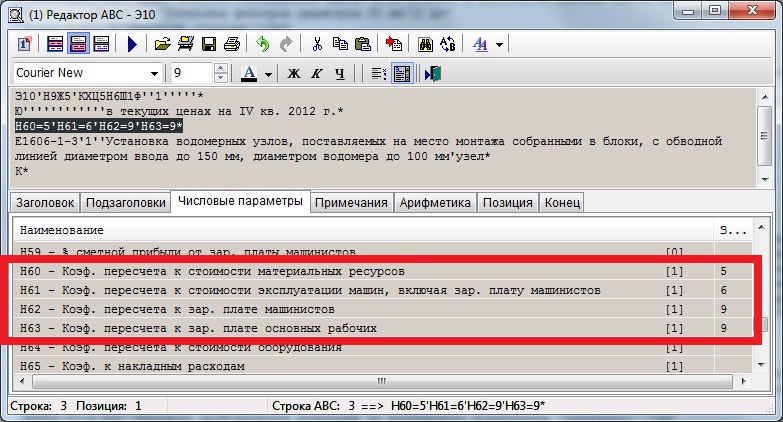Open file with the yellow folder icon

click(x=162, y=44)
